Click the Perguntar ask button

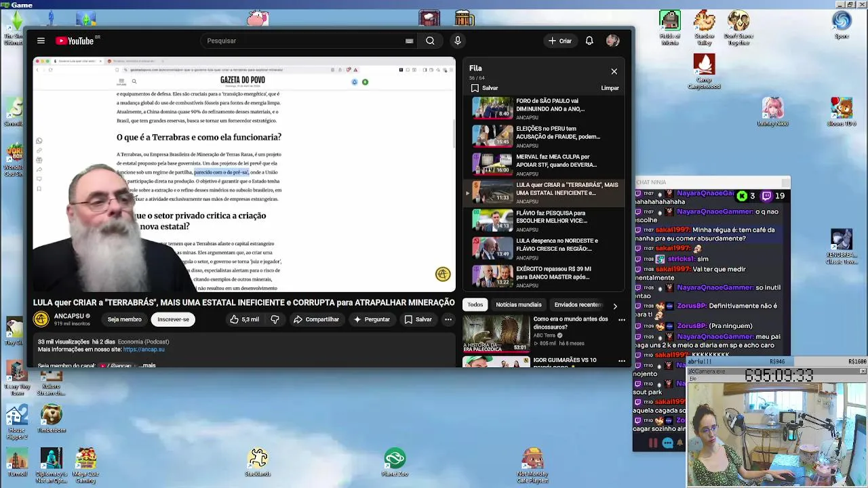pos(372,319)
